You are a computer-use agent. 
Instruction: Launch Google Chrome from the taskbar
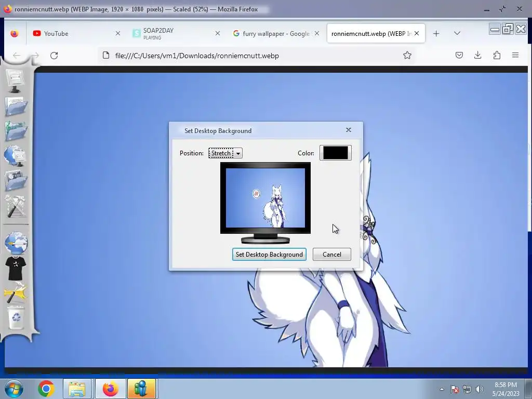tap(46, 389)
